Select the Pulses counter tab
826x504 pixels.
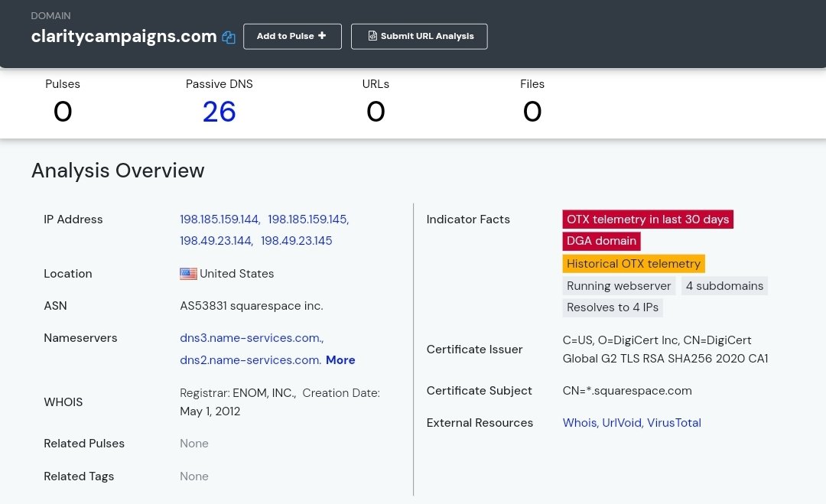(x=63, y=102)
